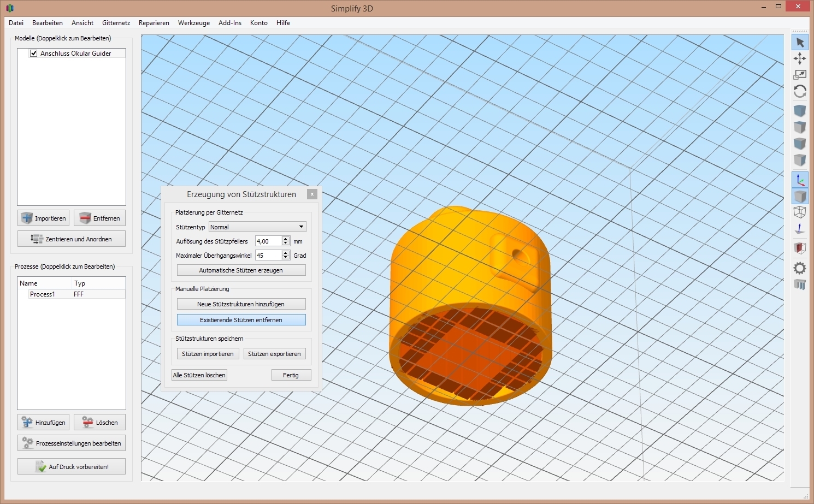Select Process1 in the process list

tap(43, 294)
